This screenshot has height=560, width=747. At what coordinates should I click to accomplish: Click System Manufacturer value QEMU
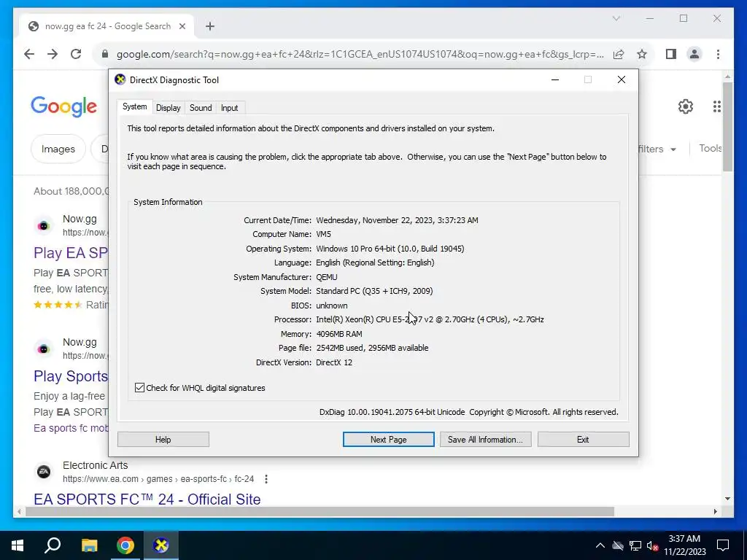(x=327, y=277)
